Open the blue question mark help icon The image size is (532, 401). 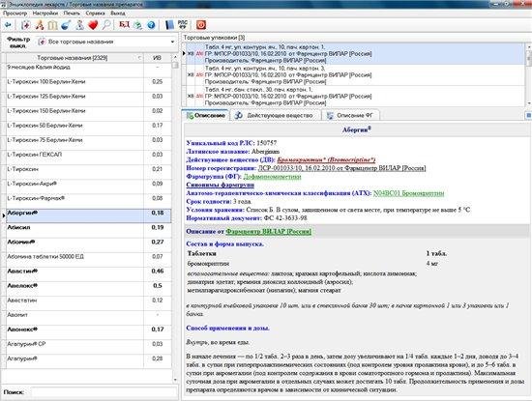151,25
